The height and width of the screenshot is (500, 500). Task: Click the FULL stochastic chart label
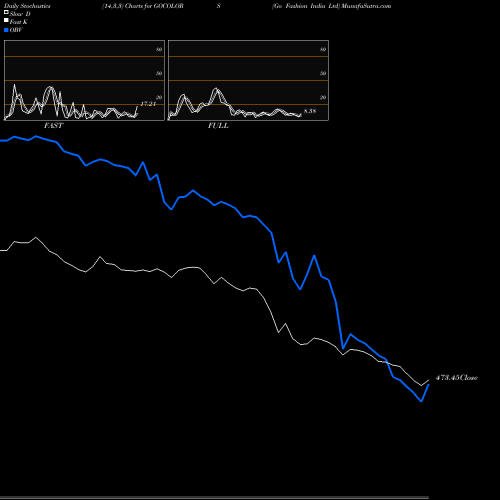pos(218,126)
